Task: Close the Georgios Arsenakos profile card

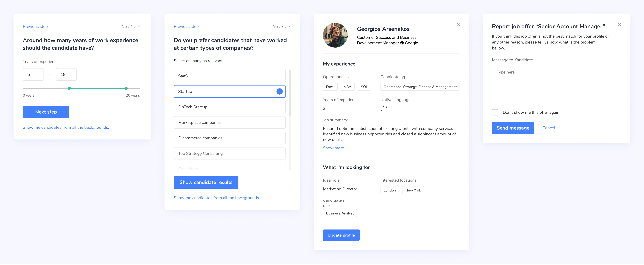Action: 458,25
